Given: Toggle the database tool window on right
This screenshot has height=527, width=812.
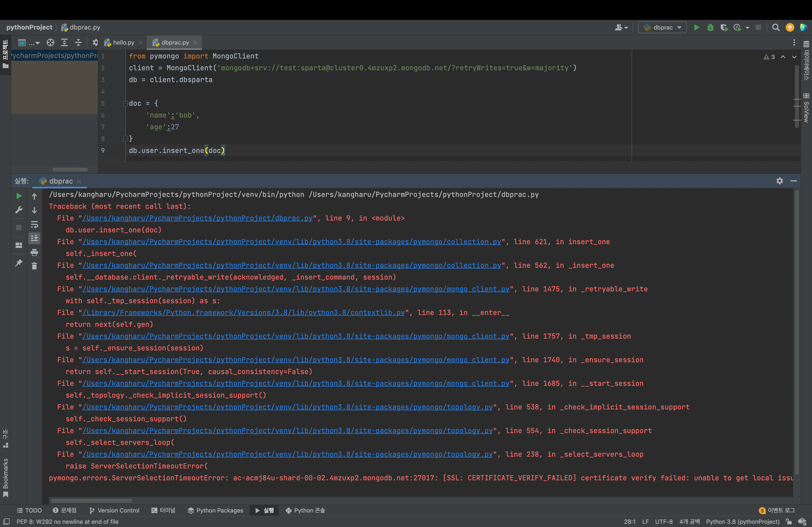Looking at the screenshot, I should coord(806,61).
